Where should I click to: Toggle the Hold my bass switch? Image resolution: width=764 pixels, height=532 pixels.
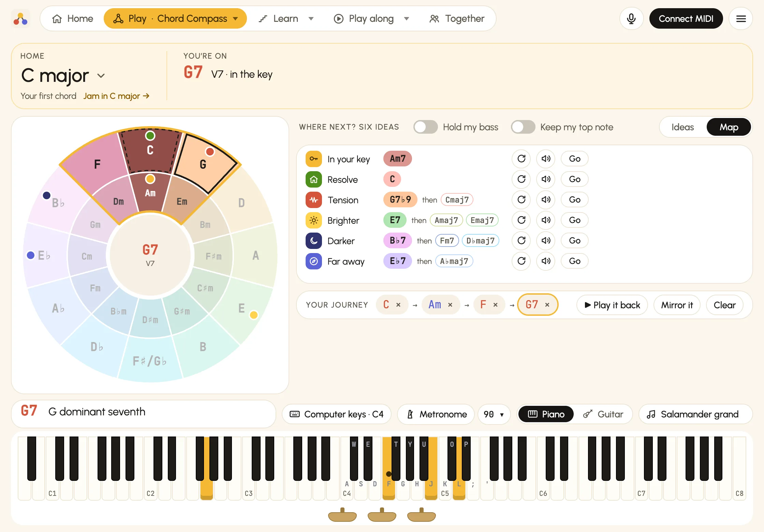click(x=425, y=127)
